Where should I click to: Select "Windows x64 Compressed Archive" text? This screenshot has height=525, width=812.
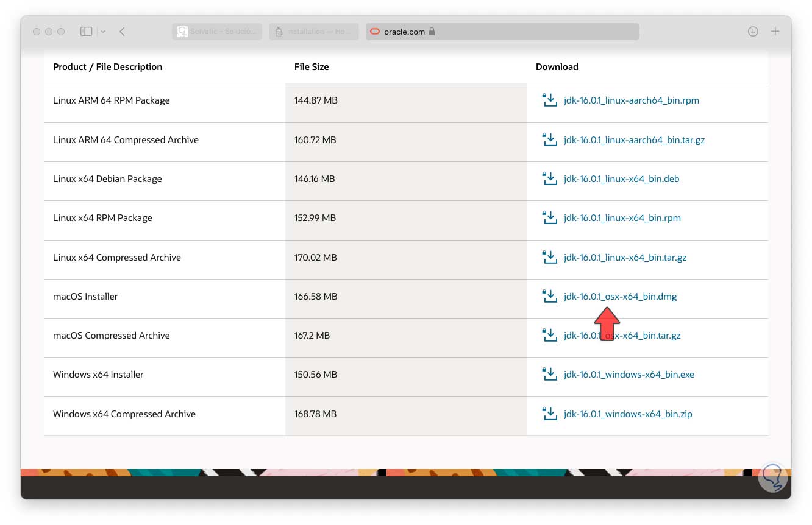pyautogui.click(x=124, y=414)
